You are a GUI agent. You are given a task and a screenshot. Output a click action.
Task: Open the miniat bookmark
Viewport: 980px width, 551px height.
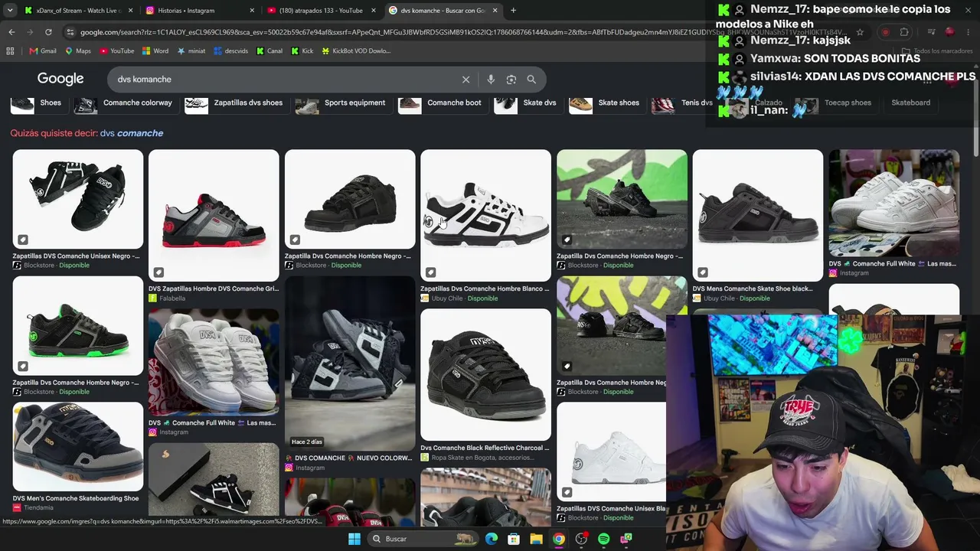click(x=191, y=51)
